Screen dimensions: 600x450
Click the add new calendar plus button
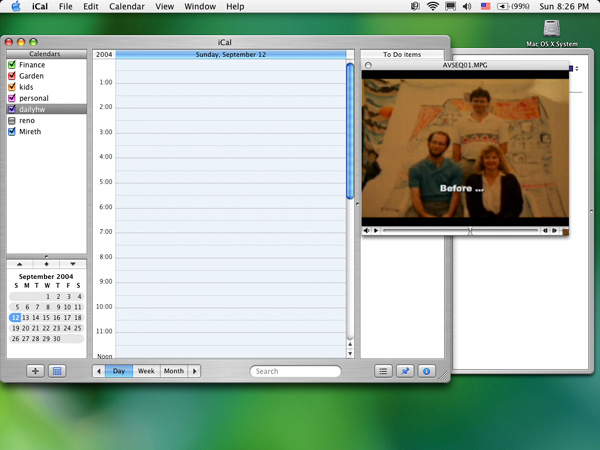coord(35,371)
